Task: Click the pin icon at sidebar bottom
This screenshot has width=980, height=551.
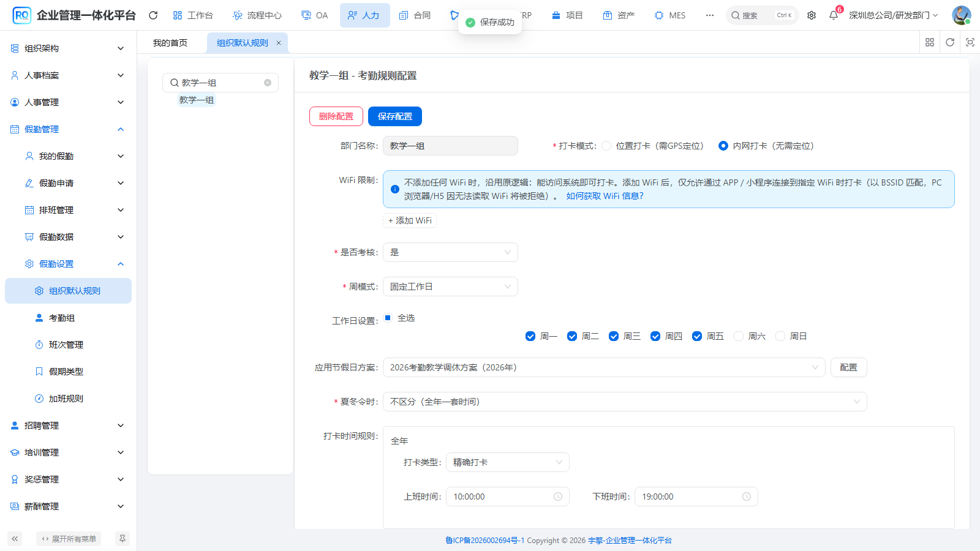Action: pos(123,539)
